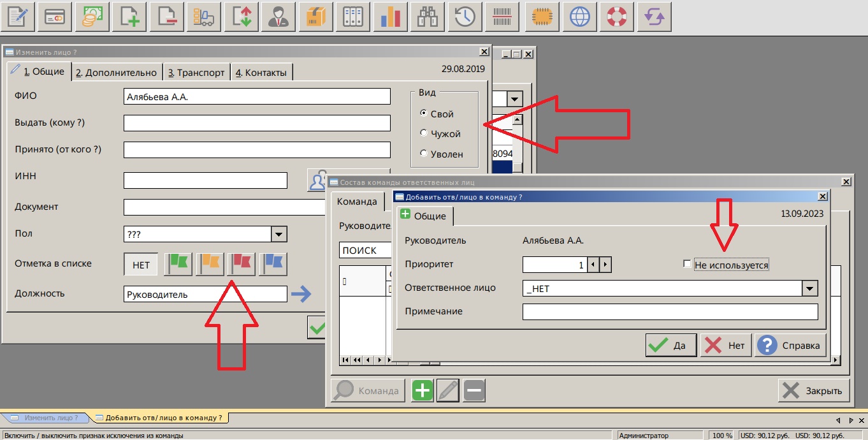Viewport: 868px width, 440px height.
Task: Click the forklift warehouse toolbar icon
Action: pos(204,17)
